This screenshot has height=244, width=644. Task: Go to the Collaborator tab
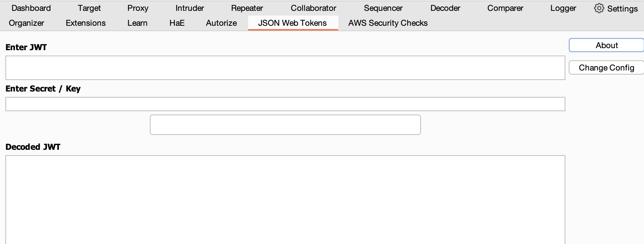313,8
